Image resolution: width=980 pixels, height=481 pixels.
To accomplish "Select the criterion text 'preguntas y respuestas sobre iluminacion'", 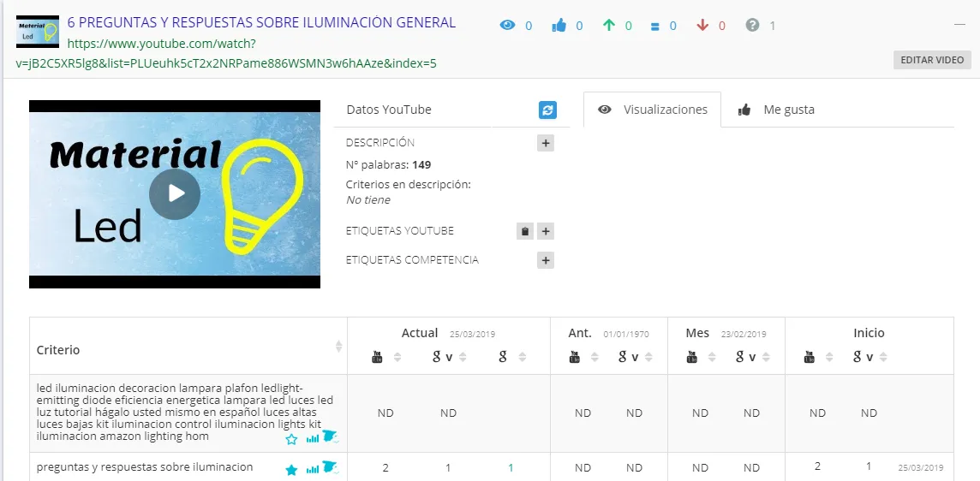I will coord(145,466).
